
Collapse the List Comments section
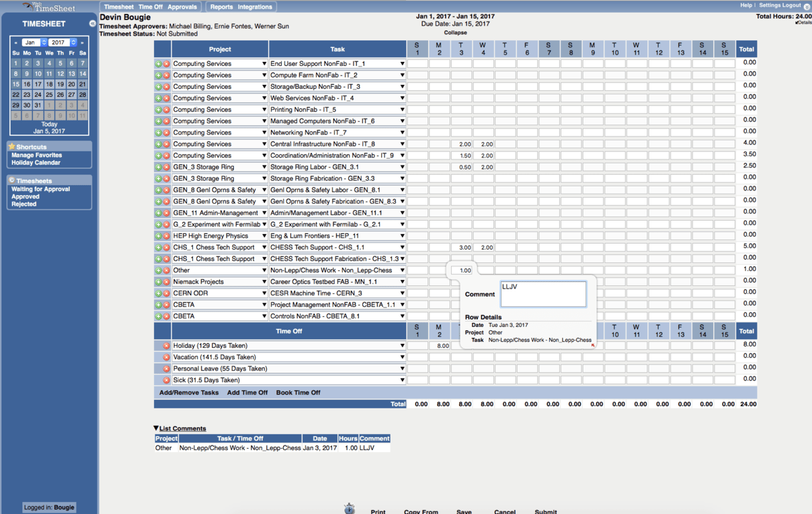pyautogui.click(x=156, y=427)
